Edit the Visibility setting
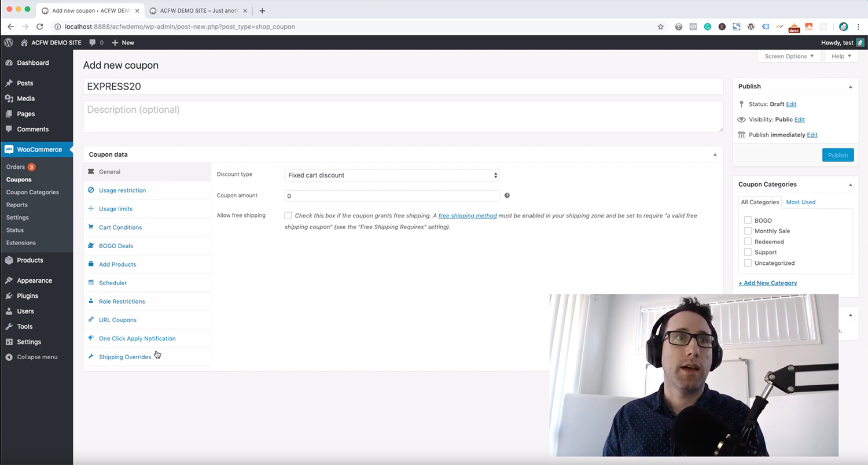Viewport: 868px width, 465px height. coord(800,119)
